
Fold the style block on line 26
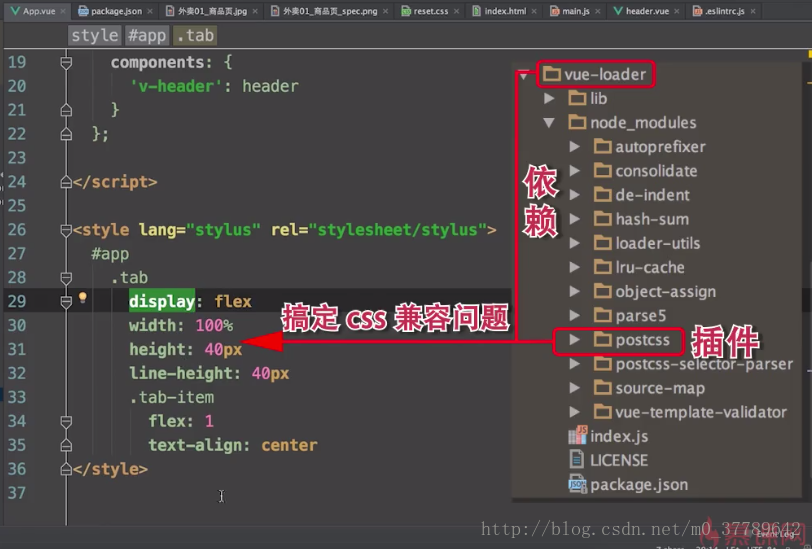pos(66,230)
